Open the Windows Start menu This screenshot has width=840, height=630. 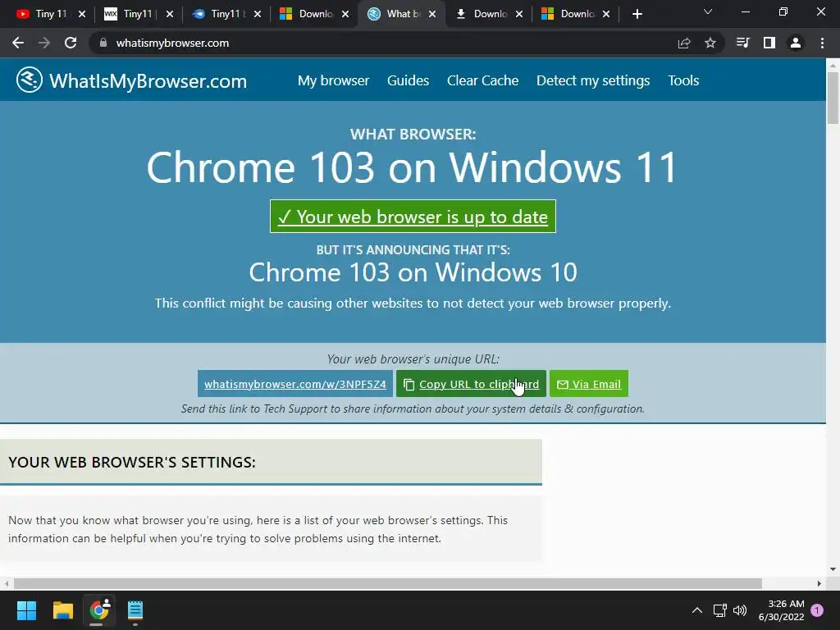click(26, 610)
